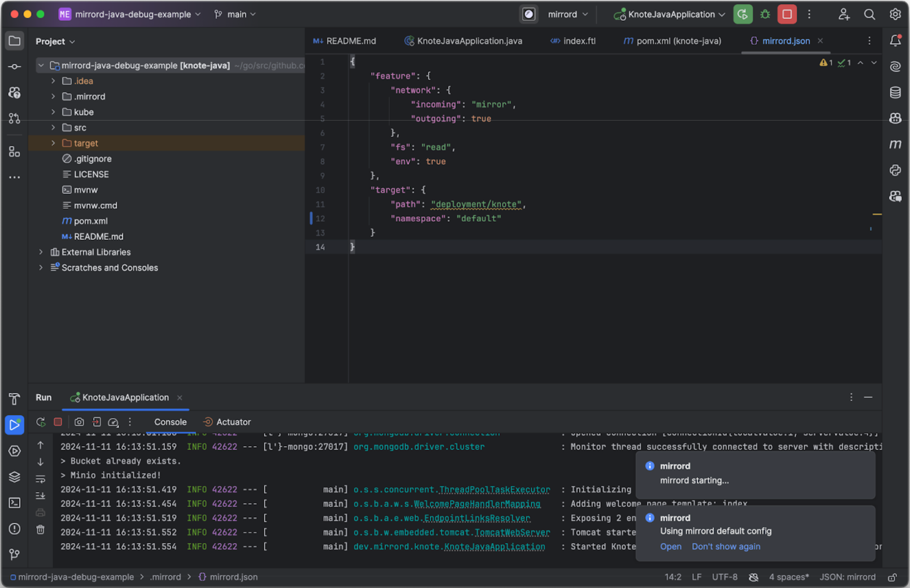Toggle soft-wrap in the console
The height and width of the screenshot is (588, 910).
click(40, 480)
